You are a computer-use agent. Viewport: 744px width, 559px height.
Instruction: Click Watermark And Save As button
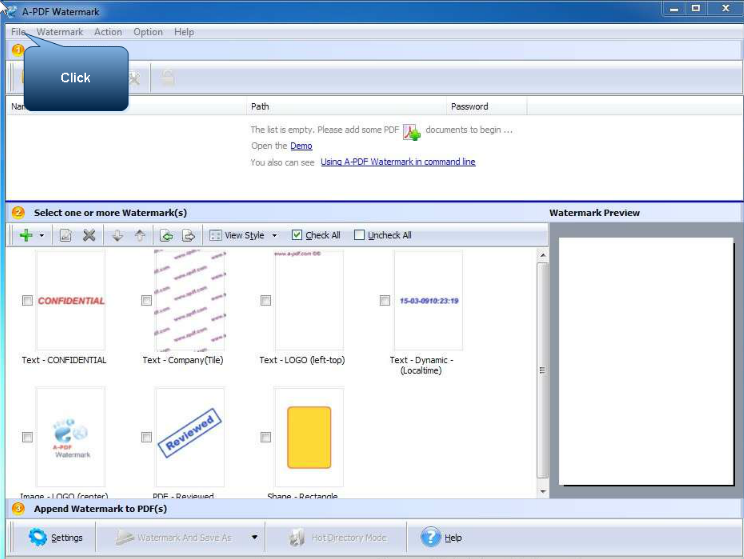point(174,537)
